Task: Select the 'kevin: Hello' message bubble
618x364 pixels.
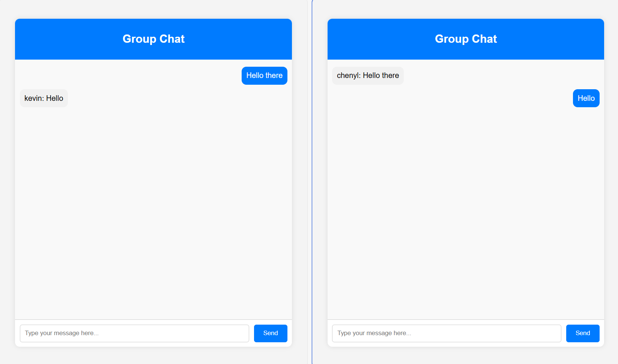Action: point(44,98)
